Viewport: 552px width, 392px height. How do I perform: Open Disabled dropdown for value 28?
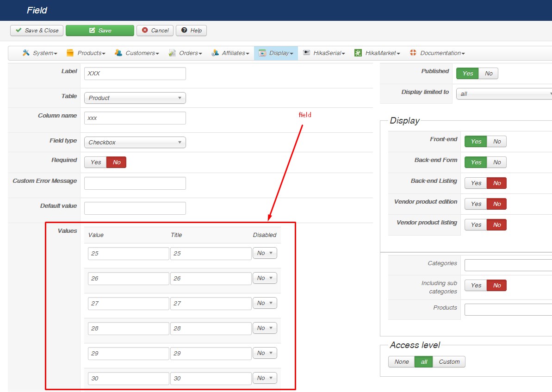click(x=265, y=328)
